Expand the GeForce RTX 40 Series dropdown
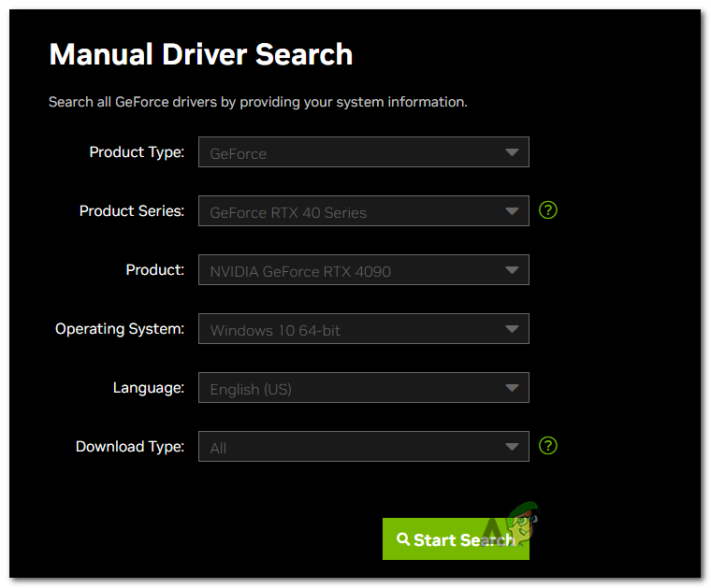Viewport: 711px width, 588px height. [x=364, y=211]
